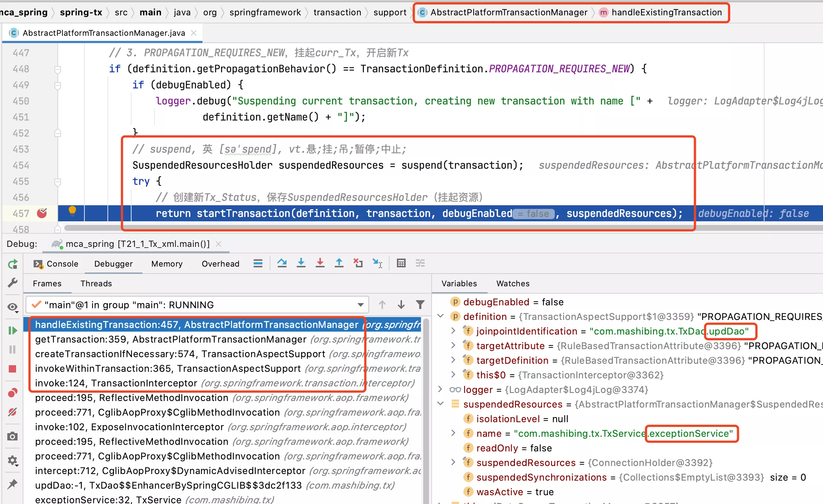Screen dimensions: 823x504
Task: Click the yellow intention lightbulb
Action: (72, 211)
